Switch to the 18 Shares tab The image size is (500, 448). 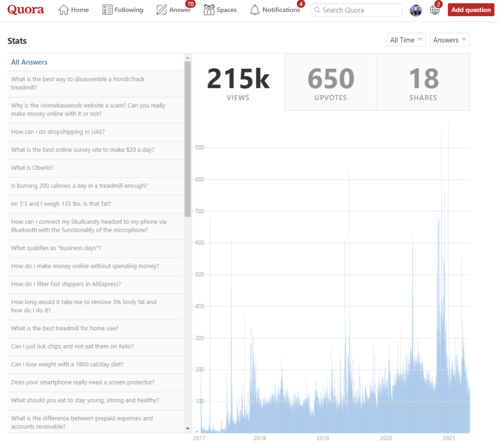point(423,82)
